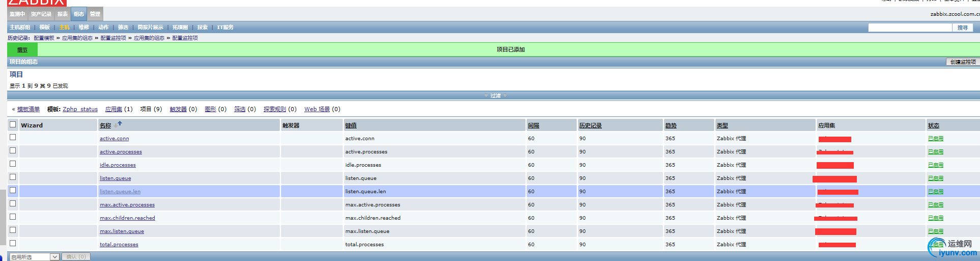This screenshot has height=261, width=980.
Task: Open the 应用集 (1) link
Action: pyautogui.click(x=114, y=109)
